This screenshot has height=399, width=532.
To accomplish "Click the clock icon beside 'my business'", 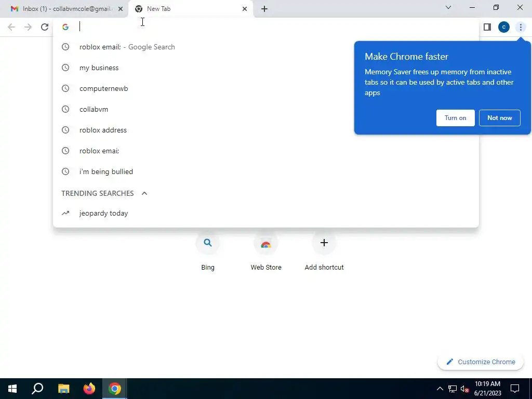I will click(65, 68).
